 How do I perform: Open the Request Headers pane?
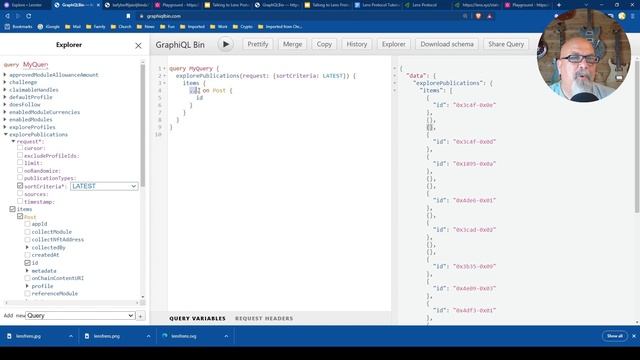(x=264, y=318)
